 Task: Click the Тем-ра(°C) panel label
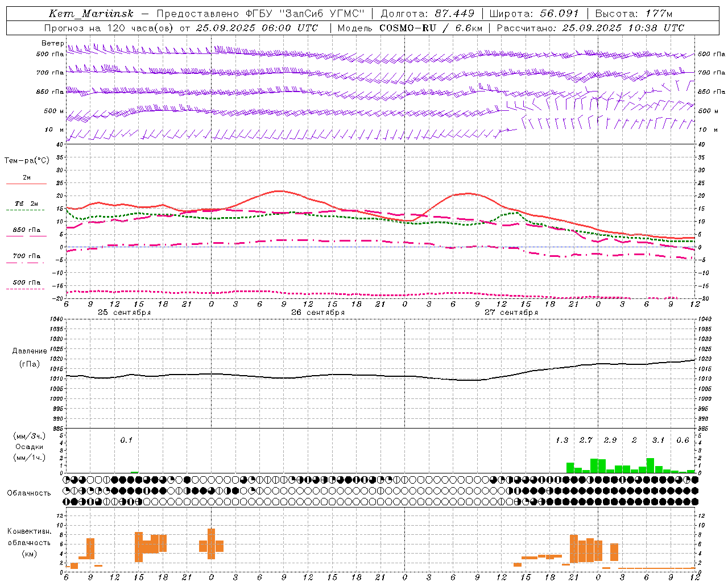(x=27, y=161)
